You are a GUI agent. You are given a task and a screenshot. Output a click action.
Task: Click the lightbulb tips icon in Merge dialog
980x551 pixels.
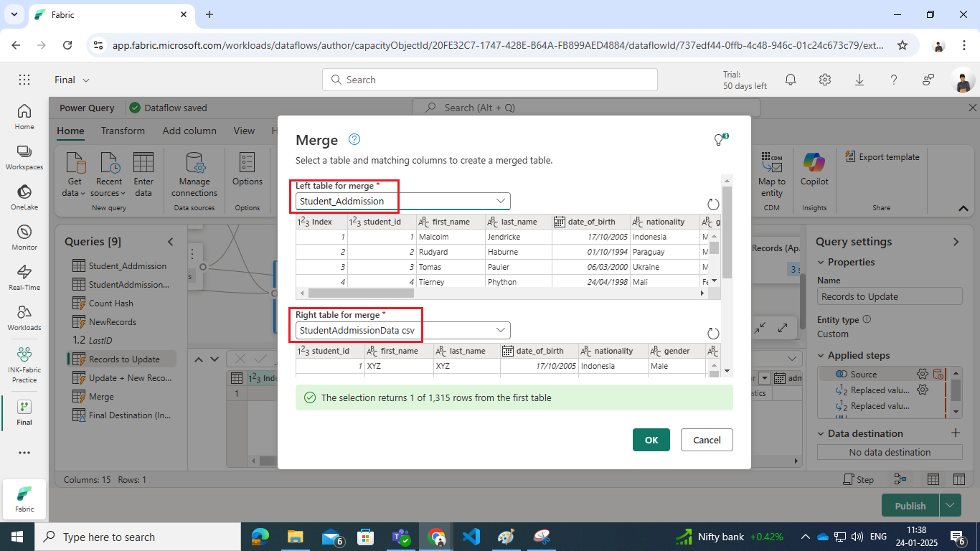(720, 140)
